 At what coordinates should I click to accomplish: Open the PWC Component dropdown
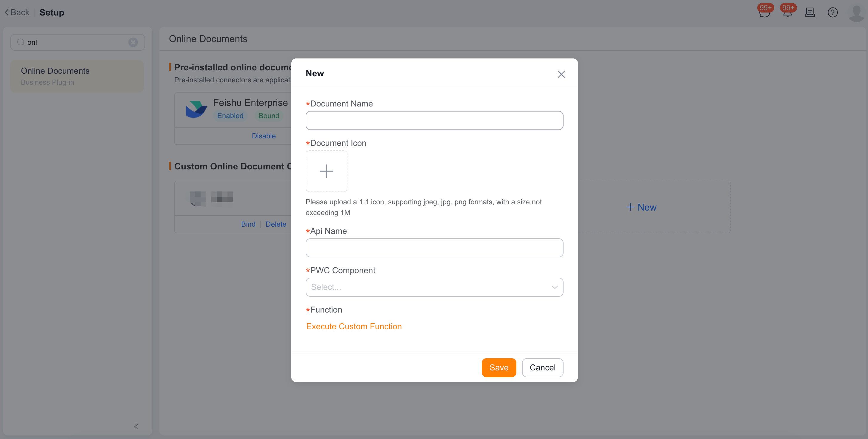coord(434,287)
